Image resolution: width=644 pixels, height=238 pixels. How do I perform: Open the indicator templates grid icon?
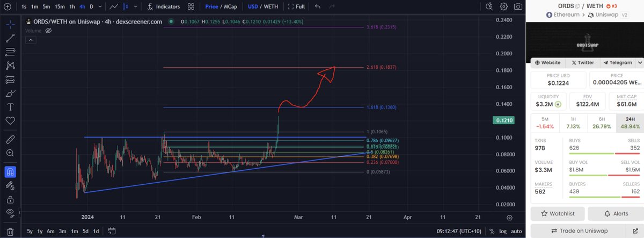click(191, 6)
